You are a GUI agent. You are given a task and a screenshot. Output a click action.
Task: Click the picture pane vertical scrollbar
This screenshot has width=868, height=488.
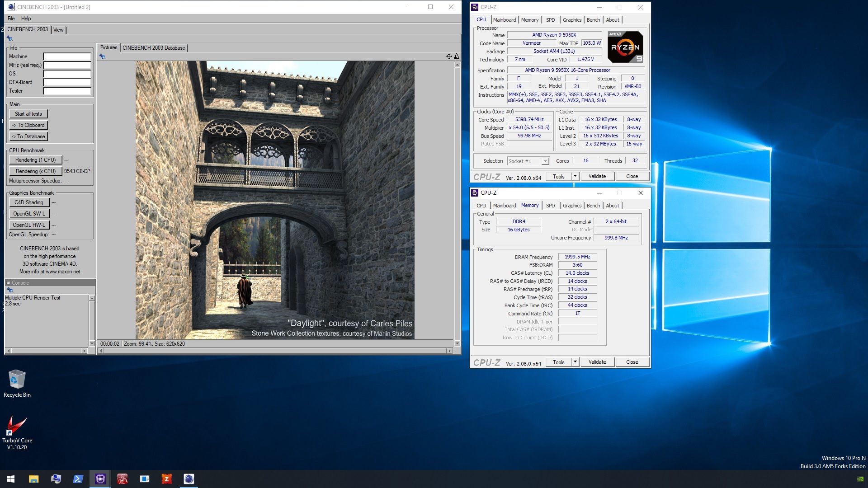point(457,204)
